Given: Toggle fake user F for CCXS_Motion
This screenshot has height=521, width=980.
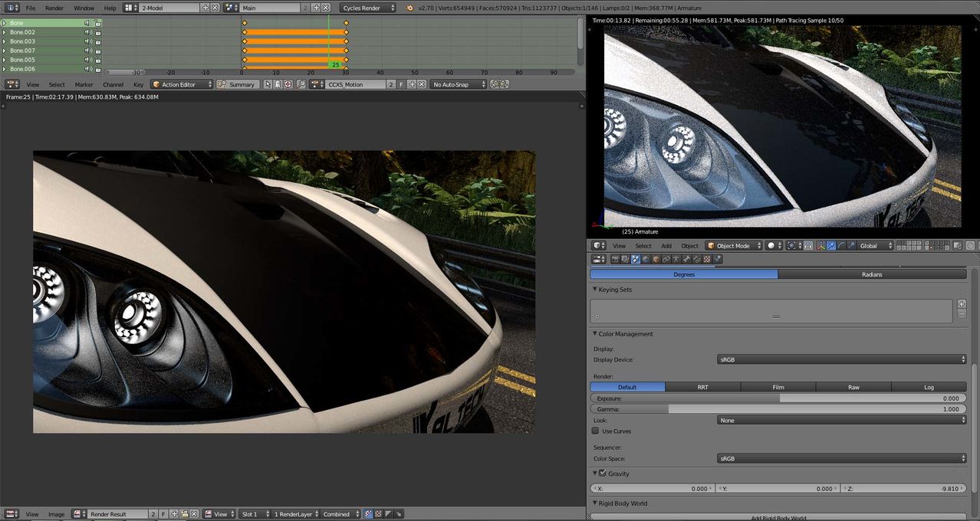Looking at the screenshot, I should (x=401, y=84).
